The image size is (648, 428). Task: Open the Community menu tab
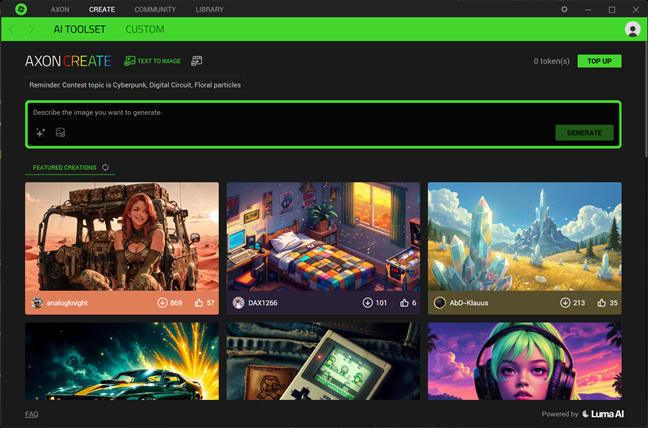click(155, 9)
